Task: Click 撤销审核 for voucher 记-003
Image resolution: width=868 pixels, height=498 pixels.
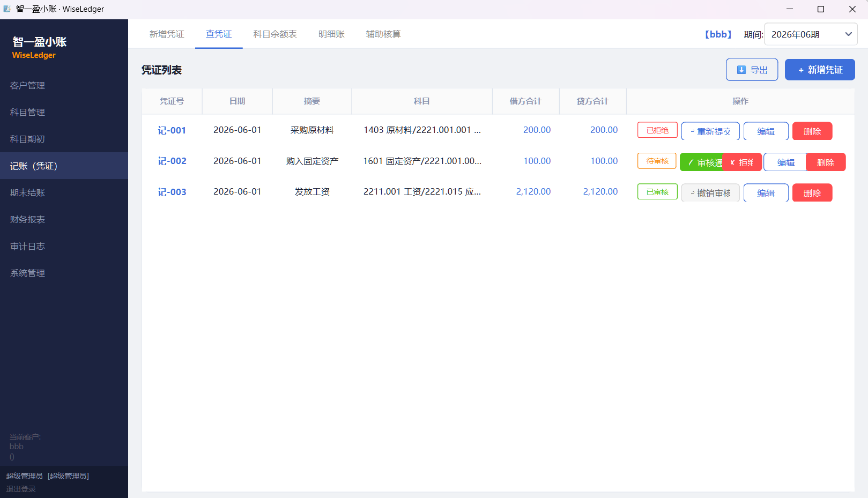Action: point(710,193)
